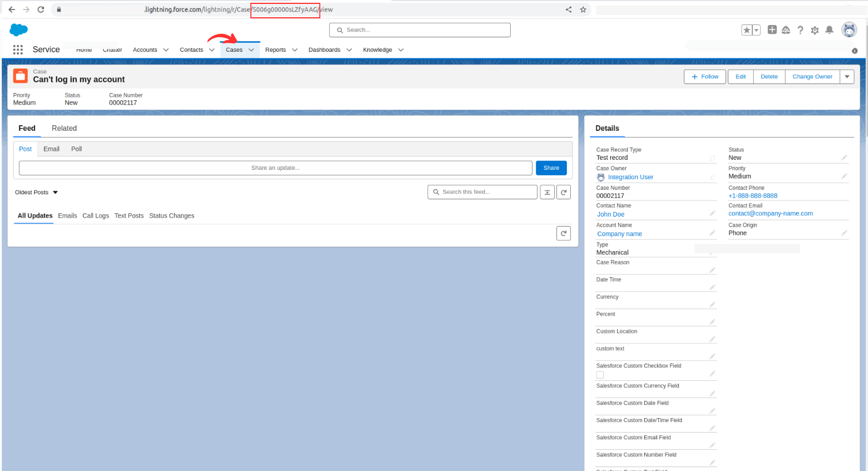Expand the favorites list dropdown arrow
Image resolution: width=868 pixels, height=471 pixels.
757,30
